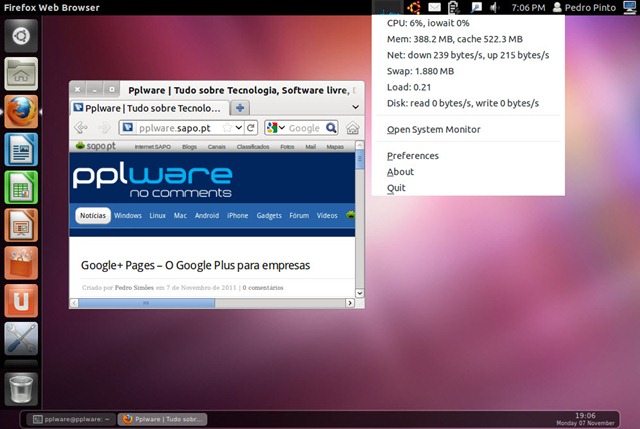
Task: Open the Mac section link
Action: (x=180, y=216)
